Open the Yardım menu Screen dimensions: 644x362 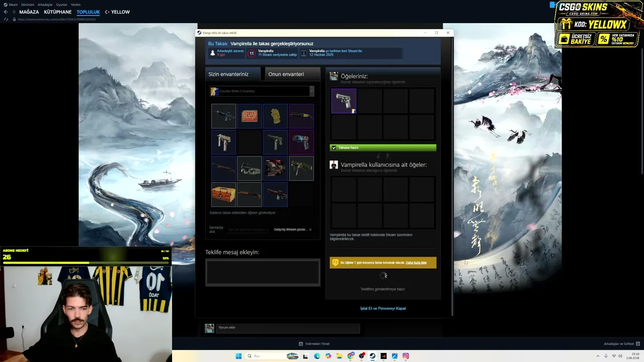(x=76, y=5)
